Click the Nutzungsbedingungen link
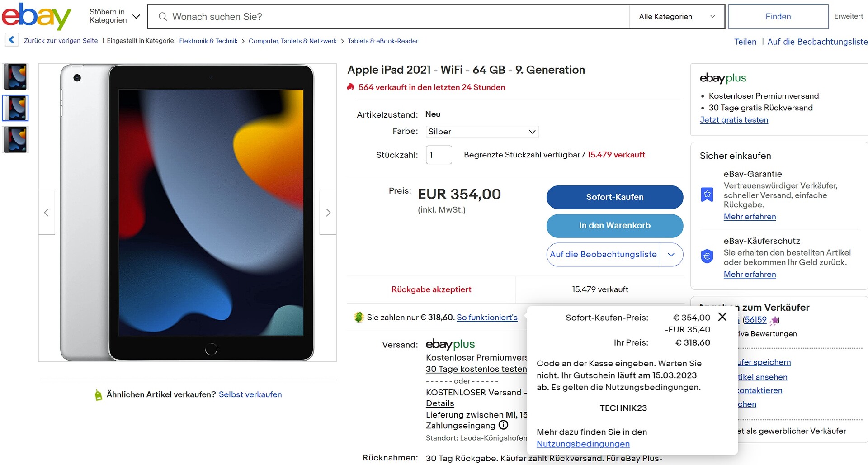Screen dimensions: 868x465 click(583, 444)
